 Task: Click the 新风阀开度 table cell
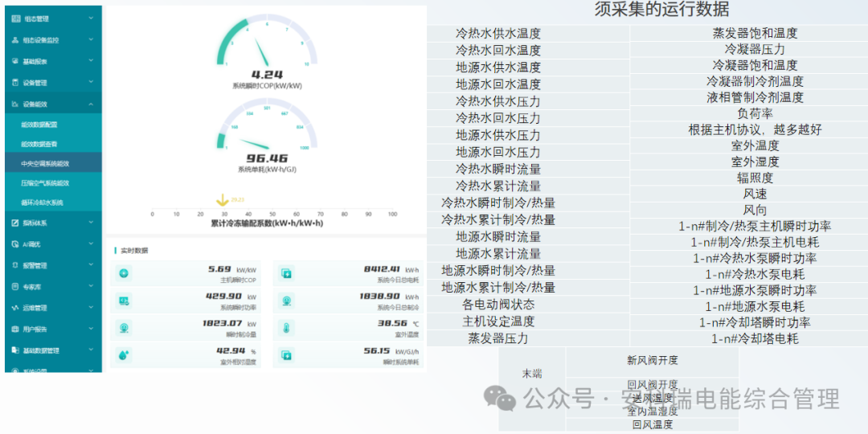[652, 360]
